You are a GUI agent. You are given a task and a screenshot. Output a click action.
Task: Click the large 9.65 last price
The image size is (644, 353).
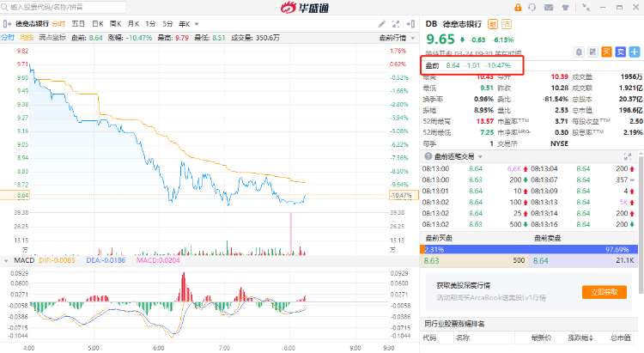[x=440, y=39]
